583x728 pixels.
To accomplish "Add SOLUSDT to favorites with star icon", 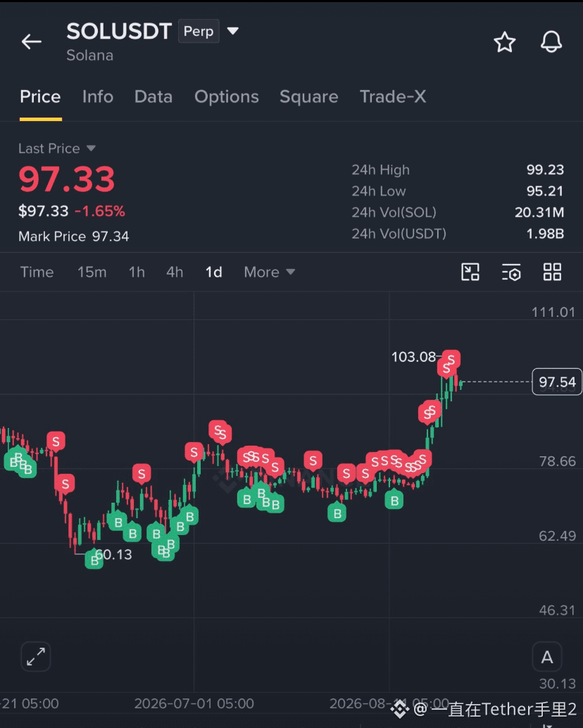I will point(505,42).
